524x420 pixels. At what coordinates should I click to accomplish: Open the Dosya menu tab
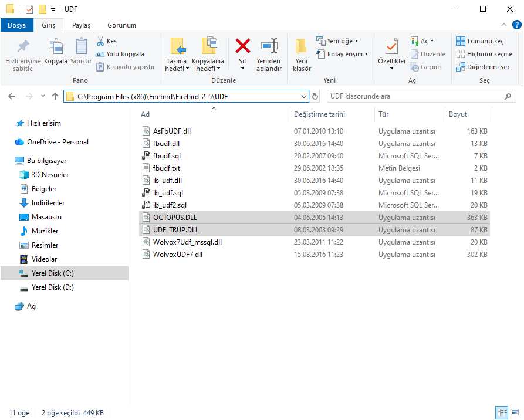(16, 25)
